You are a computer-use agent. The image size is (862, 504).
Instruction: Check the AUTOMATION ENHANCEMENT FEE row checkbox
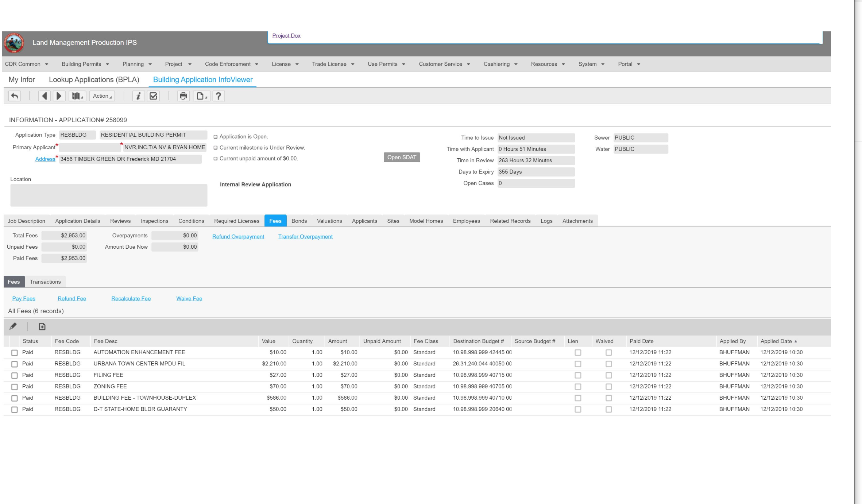(14, 353)
